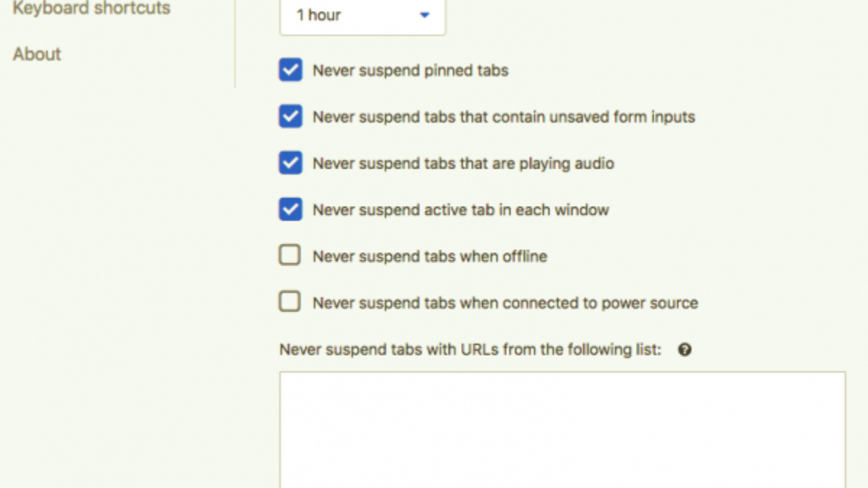Disable the unsaved form inputs checkbox

point(290,117)
